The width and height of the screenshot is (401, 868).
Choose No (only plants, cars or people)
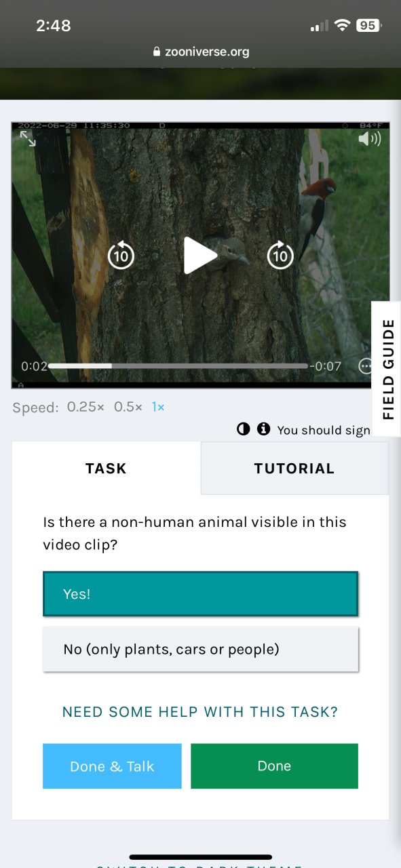coord(200,649)
